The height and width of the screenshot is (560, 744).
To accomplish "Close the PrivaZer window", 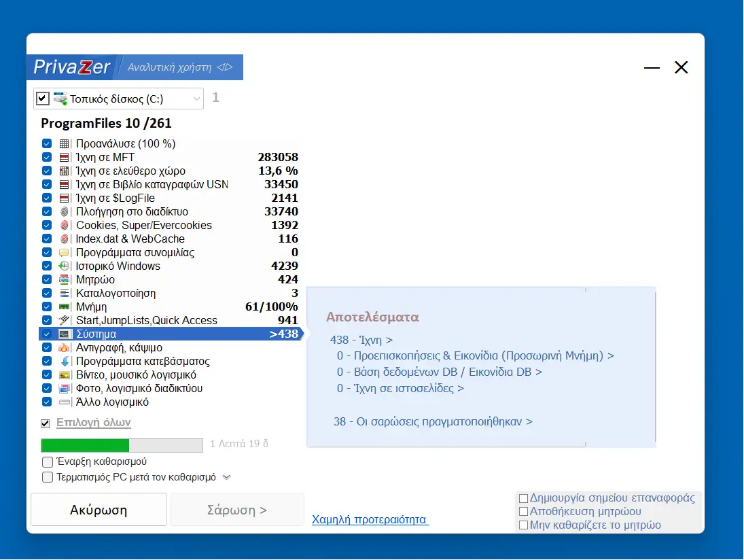I will pyautogui.click(x=681, y=67).
